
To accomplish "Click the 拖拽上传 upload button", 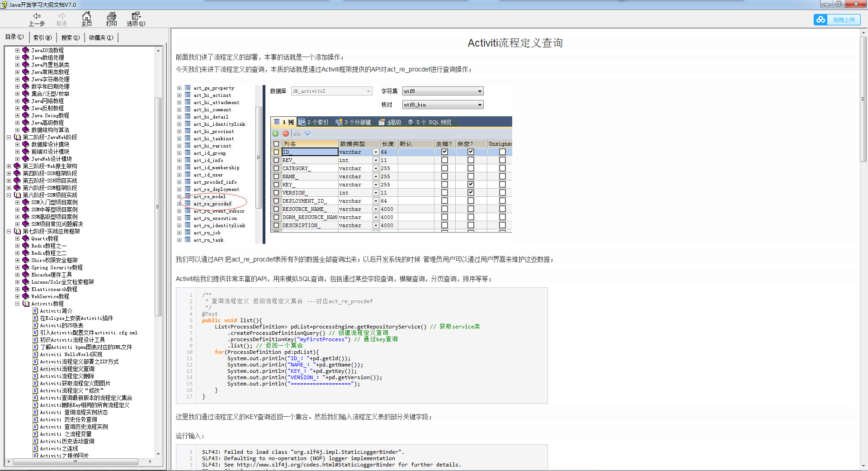I will click(x=844, y=20).
